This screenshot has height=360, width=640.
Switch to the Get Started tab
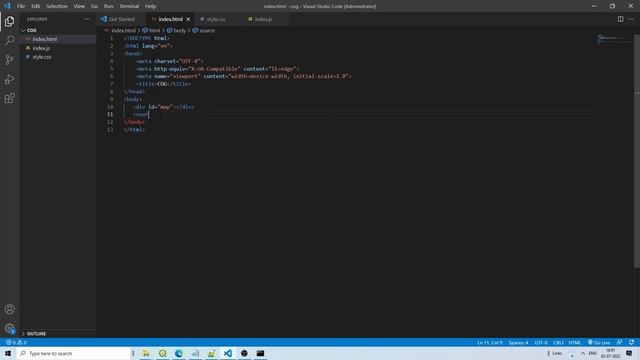(121, 19)
